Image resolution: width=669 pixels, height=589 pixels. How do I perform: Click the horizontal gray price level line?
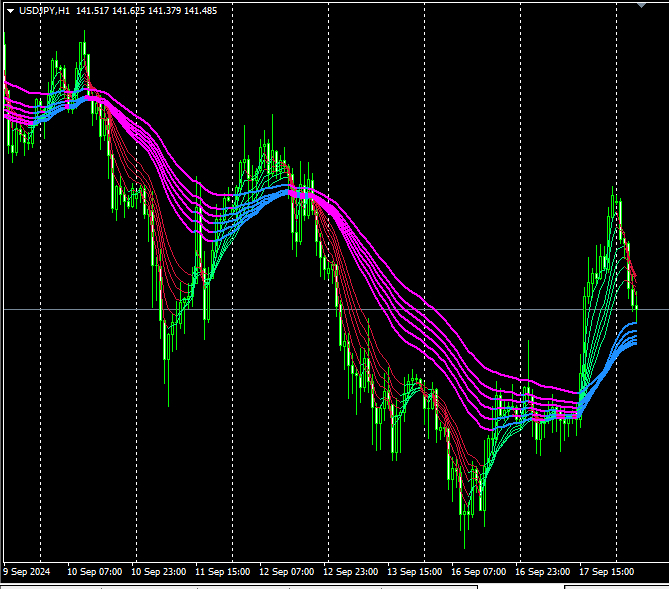(300, 309)
